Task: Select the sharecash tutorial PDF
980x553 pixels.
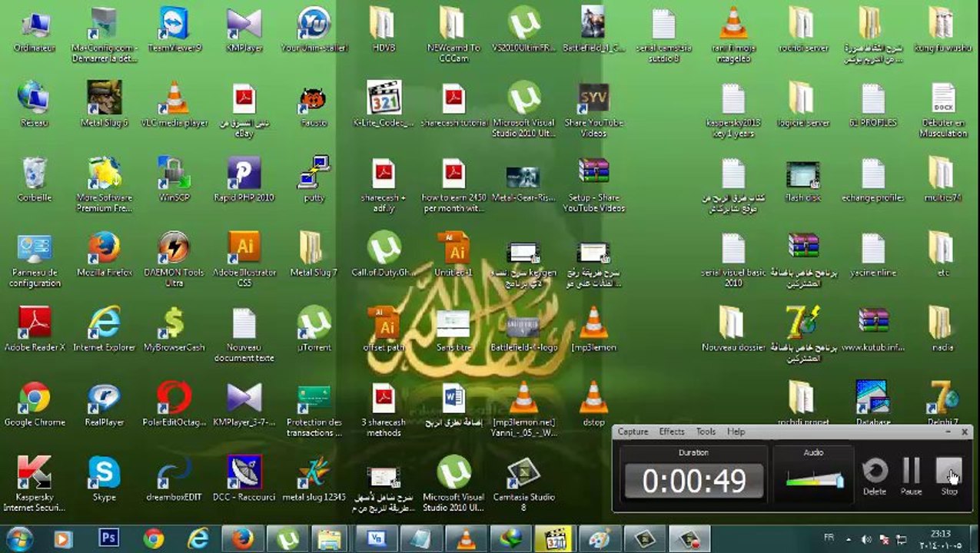Action: tap(453, 104)
